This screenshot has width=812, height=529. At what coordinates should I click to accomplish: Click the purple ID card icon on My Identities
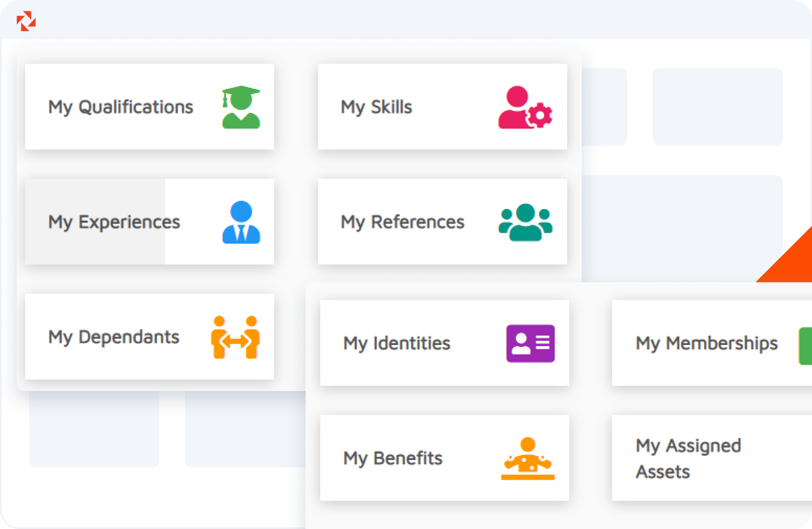click(x=530, y=343)
